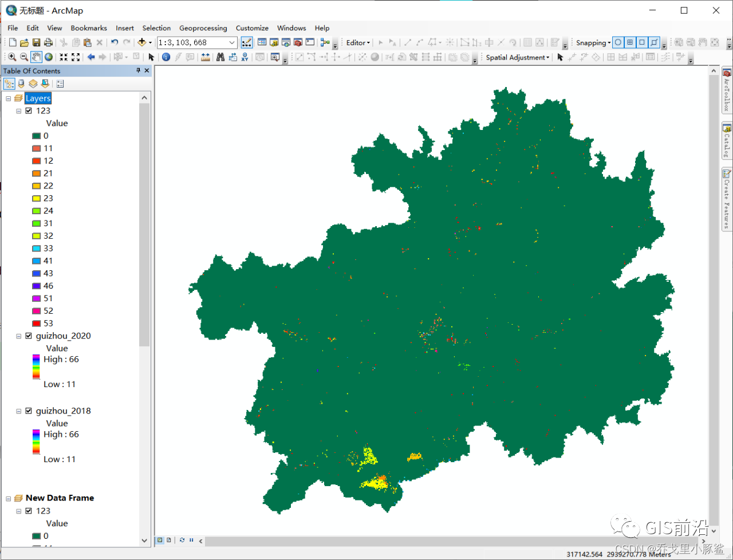Image resolution: width=733 pixels, height=560 pixels.
Task: Open the Measure ruler tool
Action: pyautogui.click(x=206, y=57)
